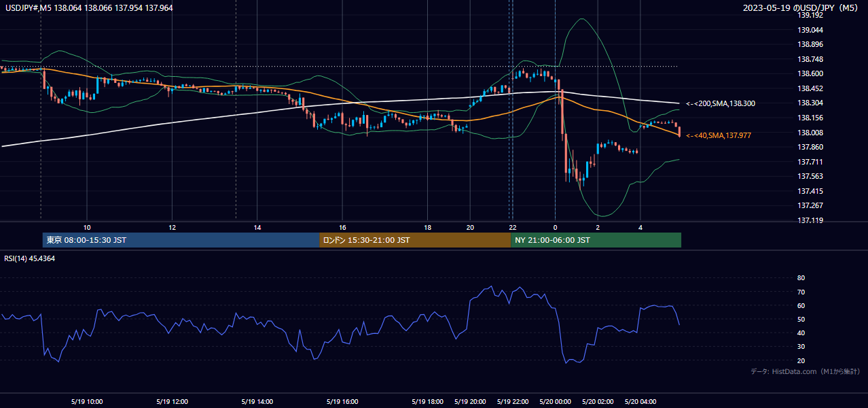Screen dimensions: 868x408
Task: Click price axis label 138.452
Action: point(810,88)
